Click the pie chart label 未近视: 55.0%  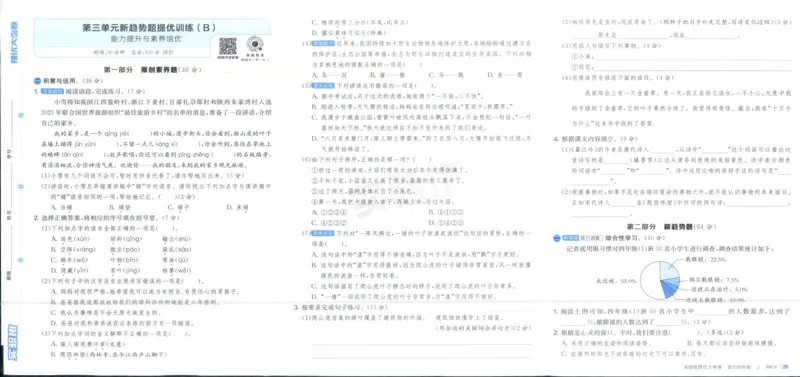(x=615, y=281)
